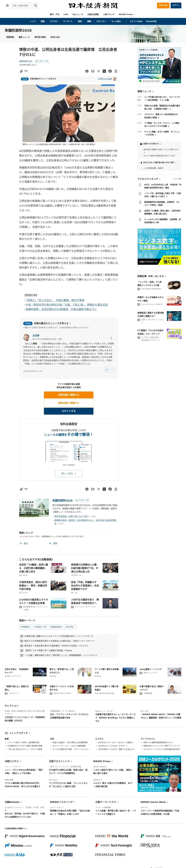Click the bottom X share icon
Viewport: 186px width, 868px height.
tap(104, 489)
